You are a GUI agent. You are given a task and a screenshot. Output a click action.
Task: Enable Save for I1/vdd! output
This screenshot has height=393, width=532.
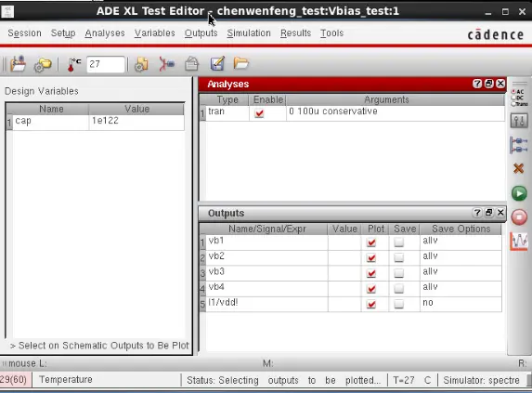[399, 304]
